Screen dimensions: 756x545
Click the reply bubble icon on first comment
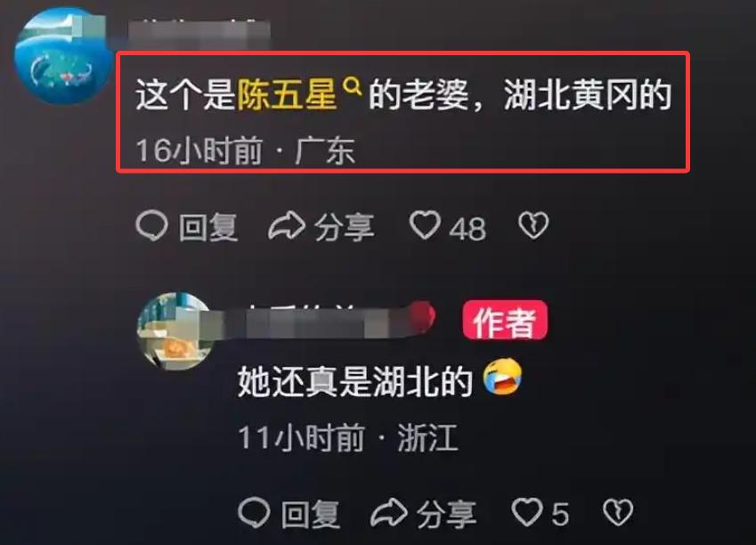pos(152,226)
